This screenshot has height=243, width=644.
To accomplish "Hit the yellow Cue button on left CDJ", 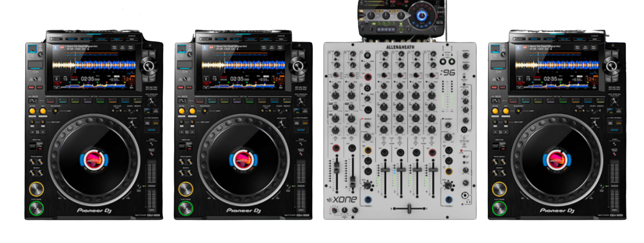I will [36, 189].
